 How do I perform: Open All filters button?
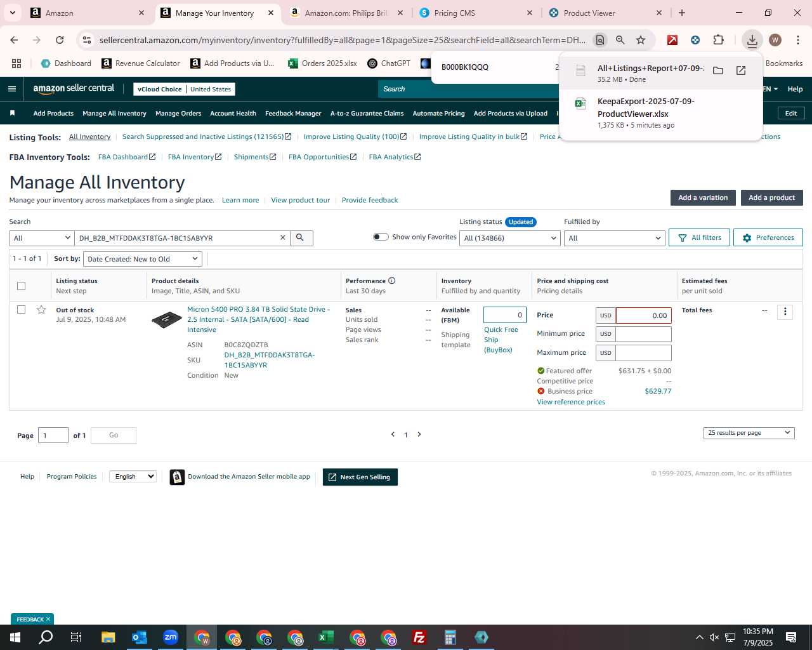pyautogui.click(x=699, y=237)
